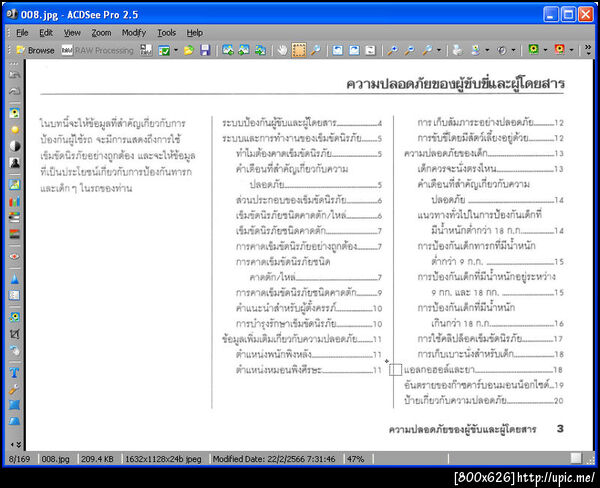
Task: Expand the dropdown beside the person icon
Action: tap(487, 50)
